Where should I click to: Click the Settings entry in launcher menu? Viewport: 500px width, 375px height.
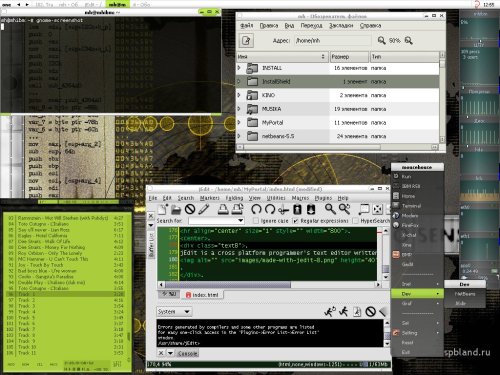(x=417, y=333)
